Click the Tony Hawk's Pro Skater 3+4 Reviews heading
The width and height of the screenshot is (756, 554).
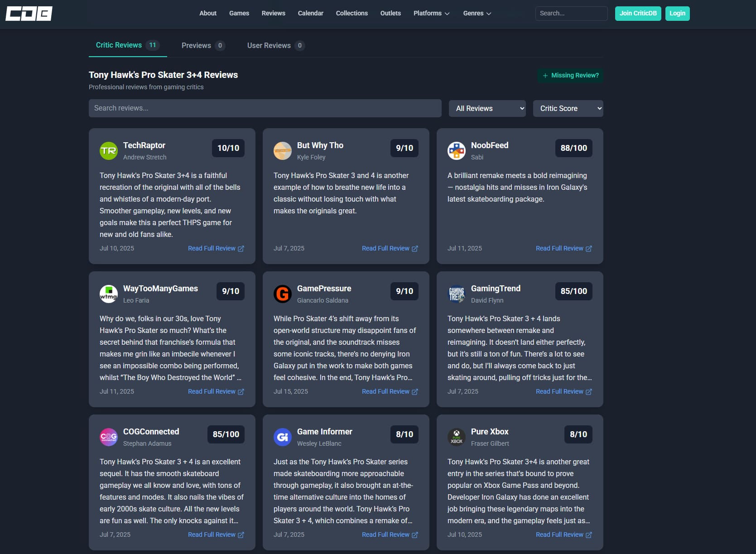163,75
